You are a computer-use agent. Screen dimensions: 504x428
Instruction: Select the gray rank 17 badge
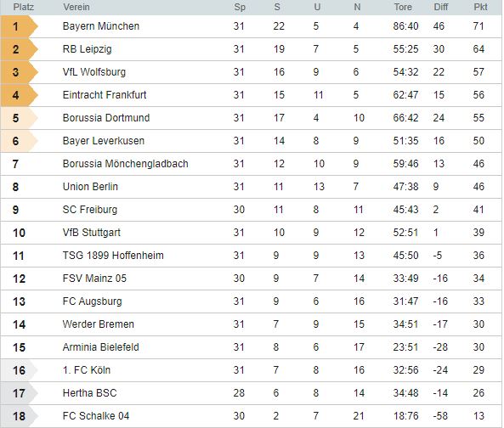coord(20,393)
